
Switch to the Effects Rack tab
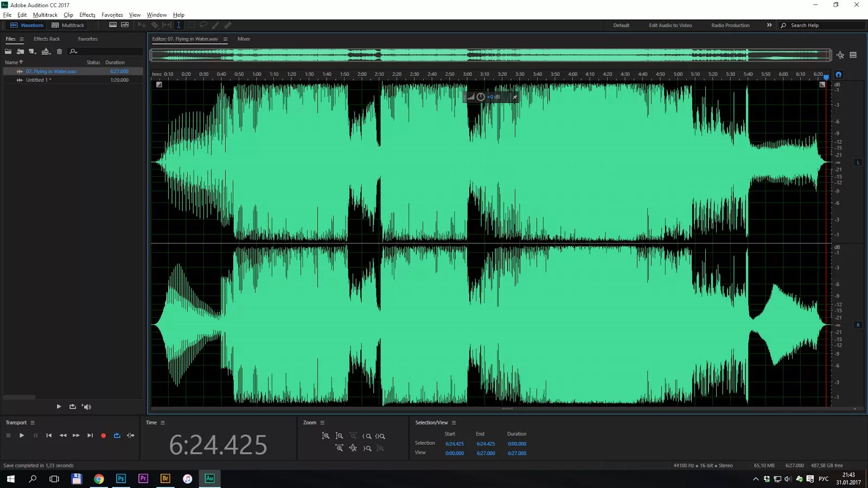(47, 38)
